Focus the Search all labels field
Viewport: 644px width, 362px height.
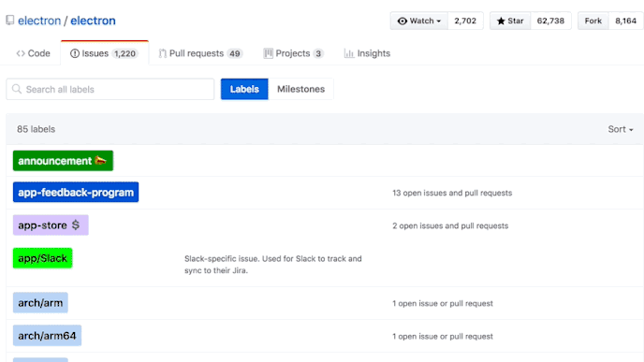click(x=110, y=89)
